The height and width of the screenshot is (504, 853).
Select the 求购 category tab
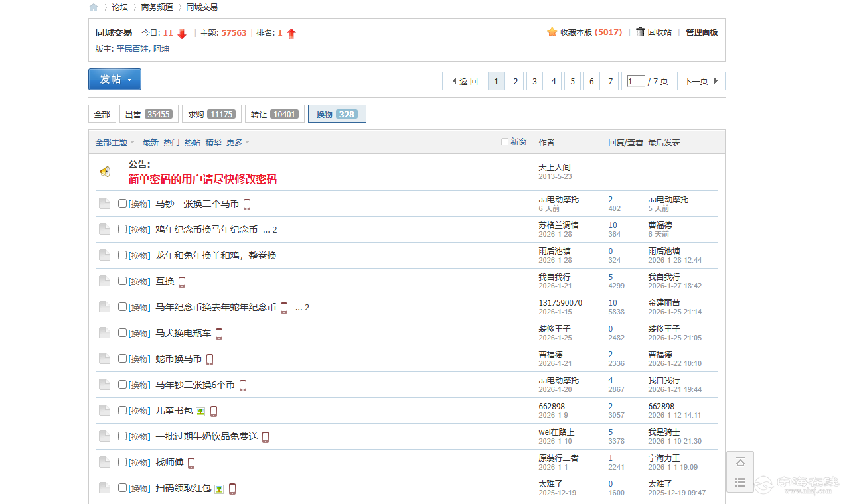coord(211,113)
